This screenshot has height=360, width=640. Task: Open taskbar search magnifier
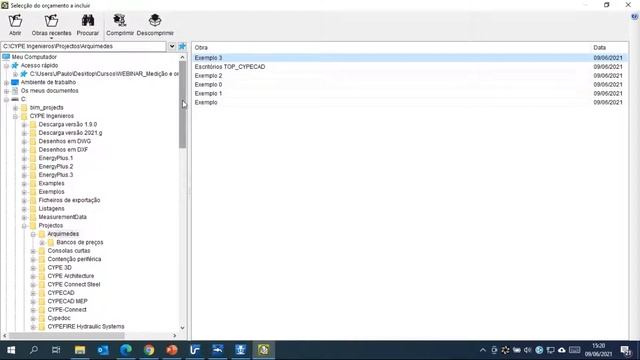tap(34, 350)
